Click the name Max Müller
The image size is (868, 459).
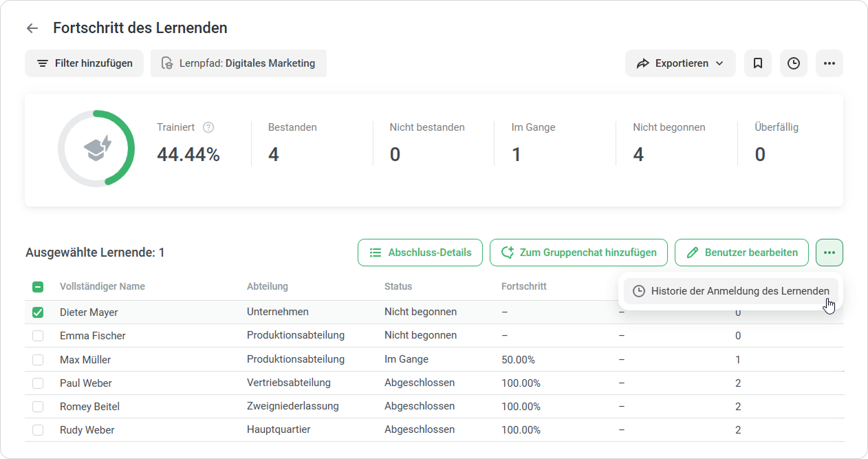85,360
